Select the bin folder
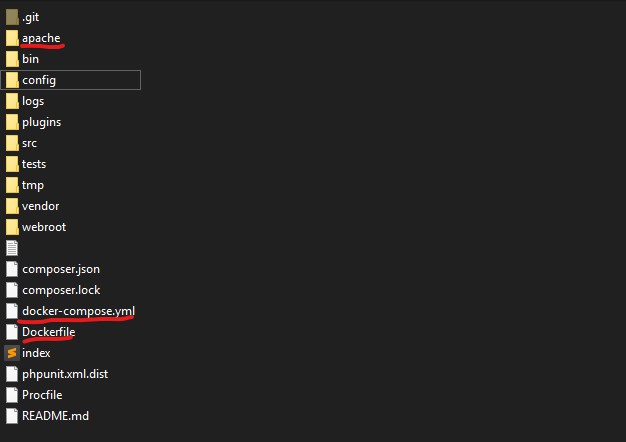This screenshot has width=626, height=442. pyautogui.click(x=30, y=59)
